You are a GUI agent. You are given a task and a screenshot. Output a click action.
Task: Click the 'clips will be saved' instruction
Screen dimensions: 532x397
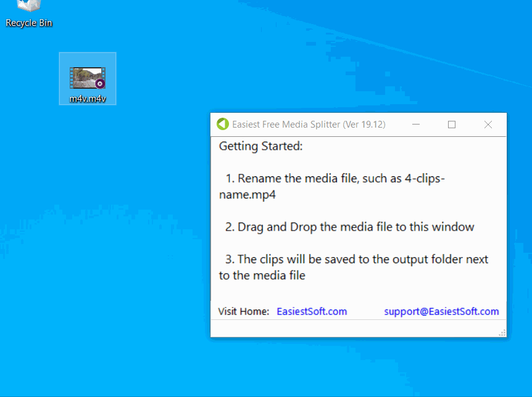354,267
